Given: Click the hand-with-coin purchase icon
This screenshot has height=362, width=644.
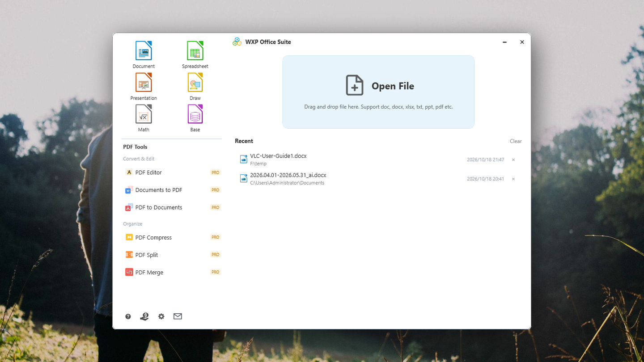Looking at the screenshot, I should pyautogui.click(x=144, y=316).
